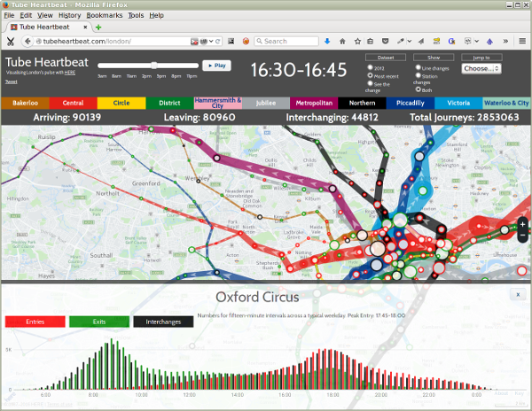
Task: Open new tab with green plus
Action: 98,27
